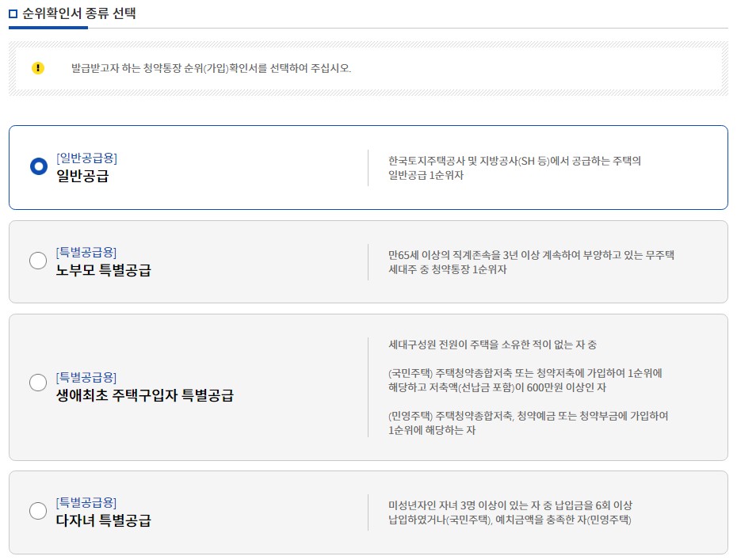Viewport: 737px width, 560px height.
Task: Select the 노부모 특별공급 radio button
Action: [37, 261]
